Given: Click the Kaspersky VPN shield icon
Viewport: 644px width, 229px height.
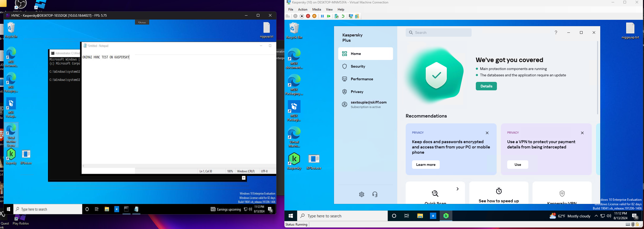Looking at the screenshot, I should point(562,194).
